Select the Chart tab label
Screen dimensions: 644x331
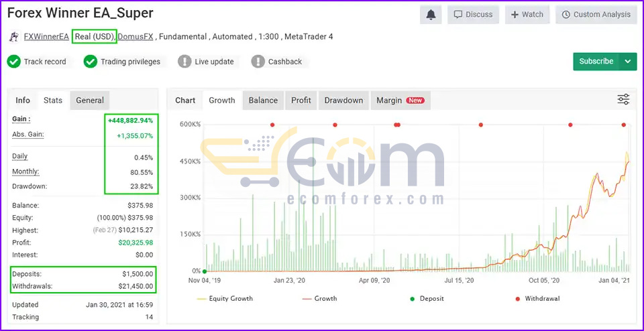[x=185, y=101]
